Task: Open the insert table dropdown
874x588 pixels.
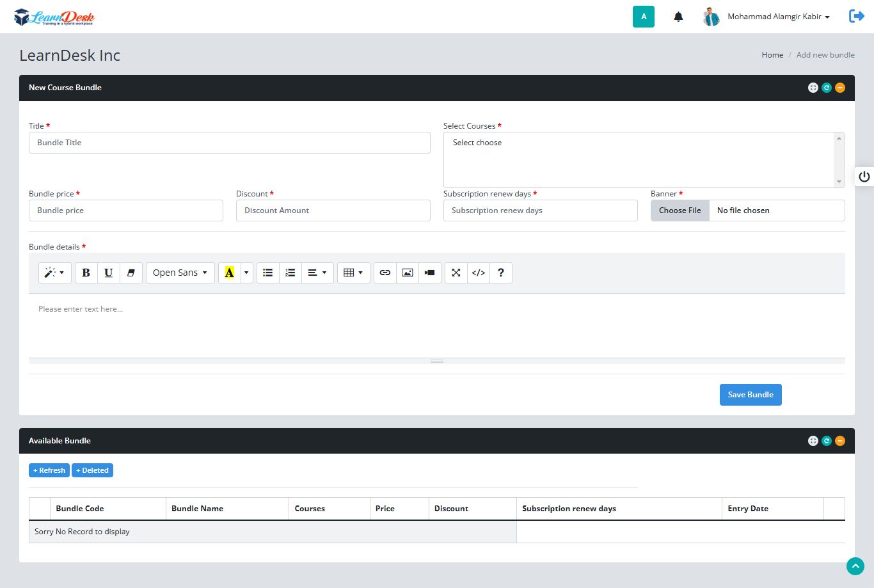Action: pyautogui.click(x=353, y=273)
